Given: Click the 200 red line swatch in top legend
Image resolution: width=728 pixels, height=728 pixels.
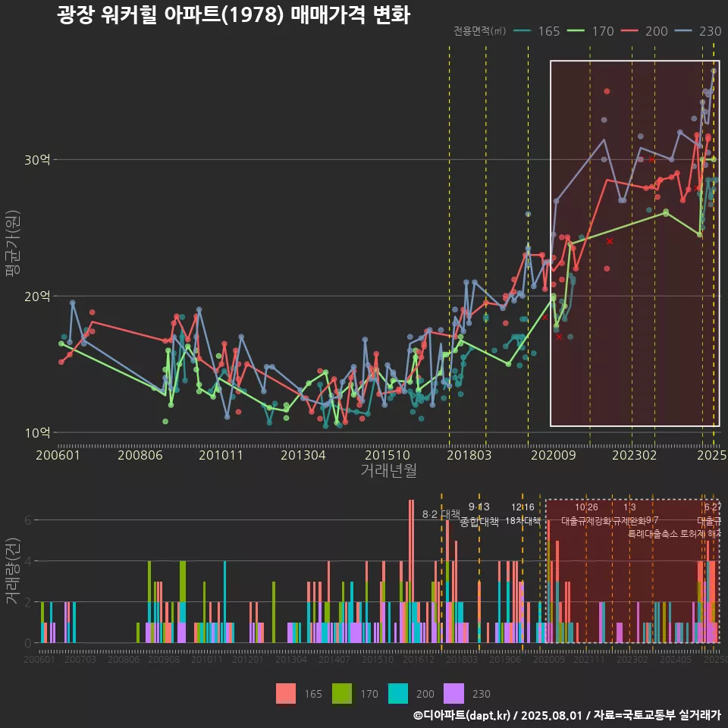Looking at the screenshot, I should 630,31.
